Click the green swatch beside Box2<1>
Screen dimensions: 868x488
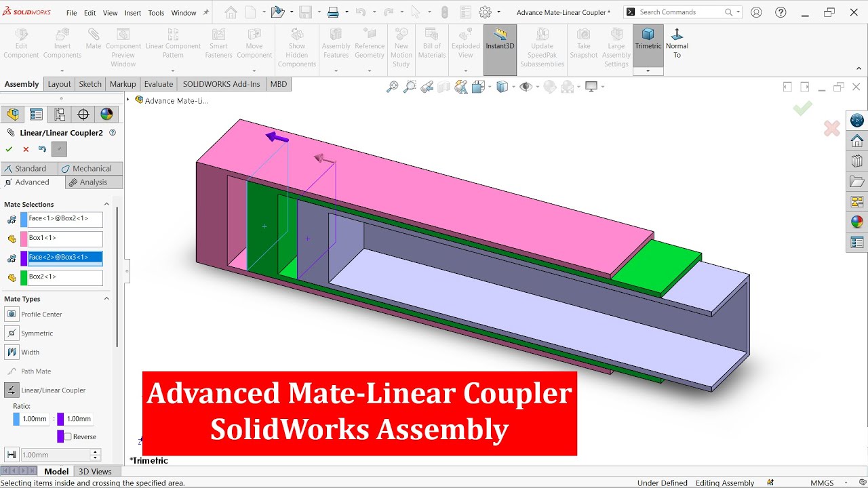coord(24,277)
